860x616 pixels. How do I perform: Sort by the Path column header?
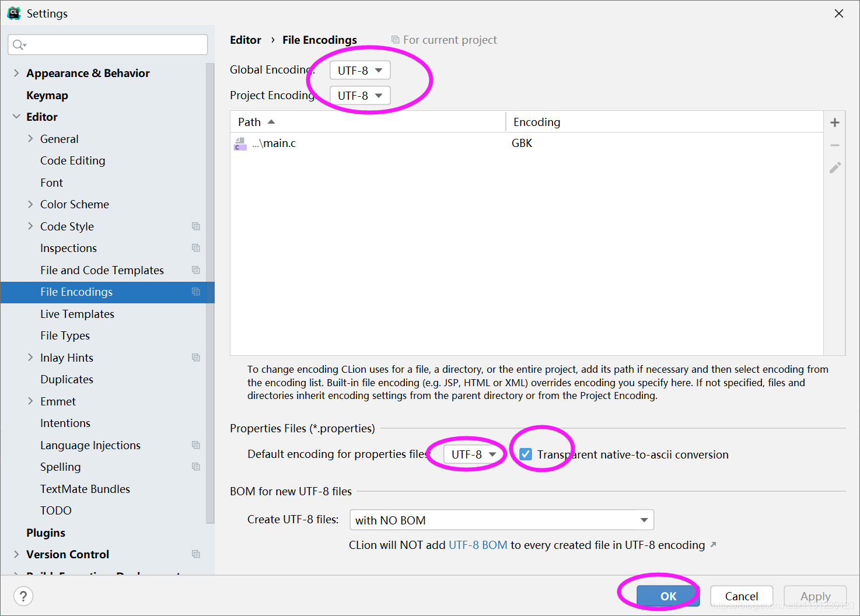point(368,122)
